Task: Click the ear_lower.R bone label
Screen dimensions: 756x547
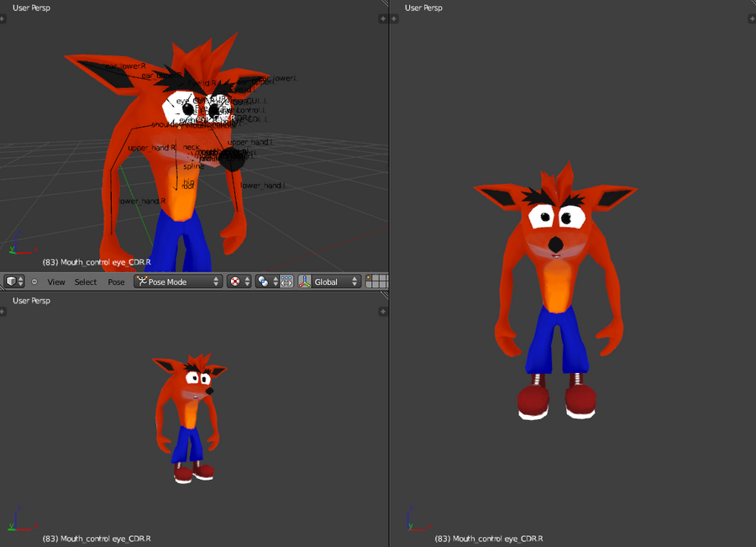Action: point(125,66)
